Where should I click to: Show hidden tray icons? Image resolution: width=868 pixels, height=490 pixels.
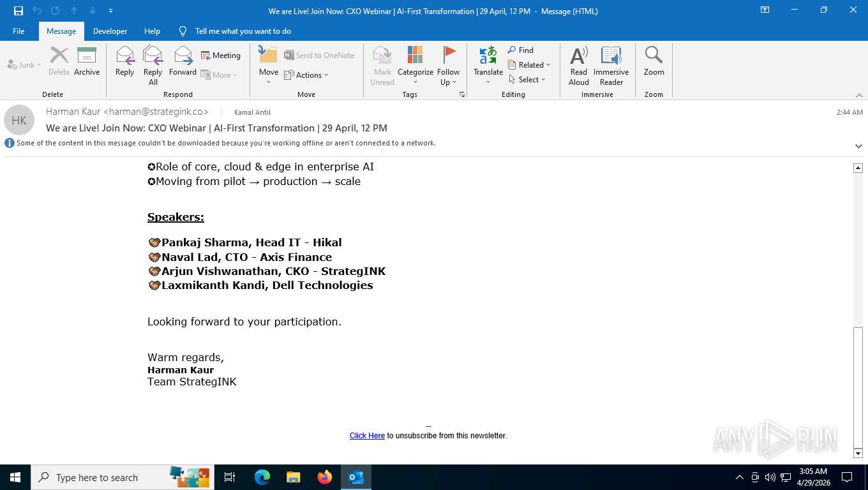coord(740,477)
